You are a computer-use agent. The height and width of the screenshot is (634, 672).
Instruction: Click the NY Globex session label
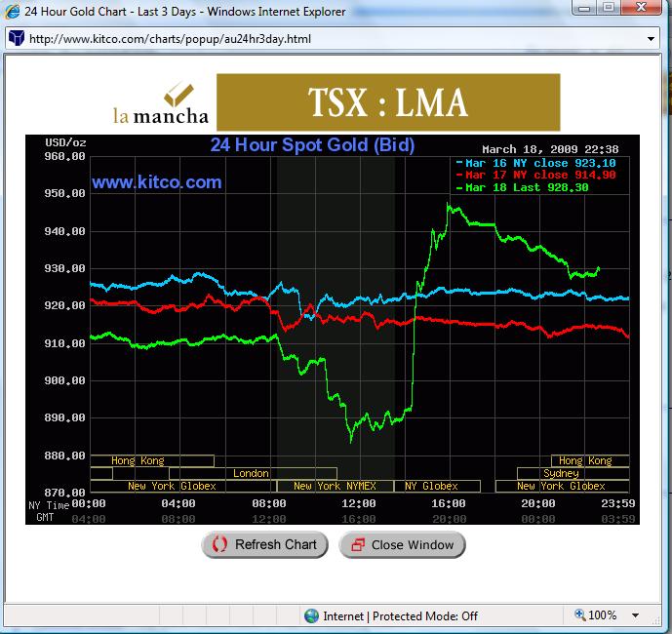(431, 486)
